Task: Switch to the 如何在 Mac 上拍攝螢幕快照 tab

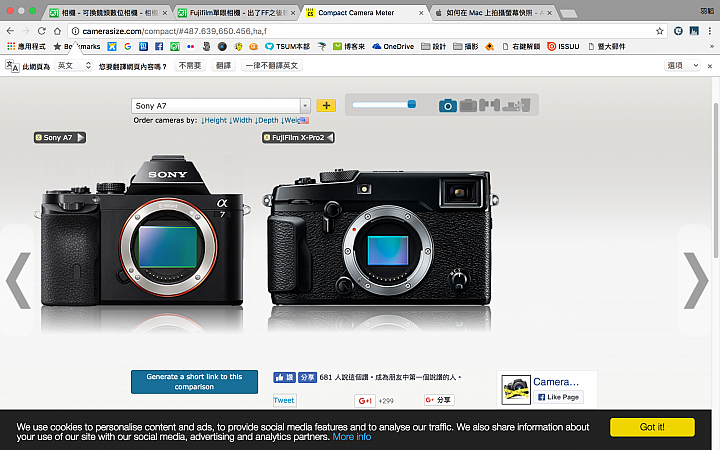Action: tap(494, 13)
